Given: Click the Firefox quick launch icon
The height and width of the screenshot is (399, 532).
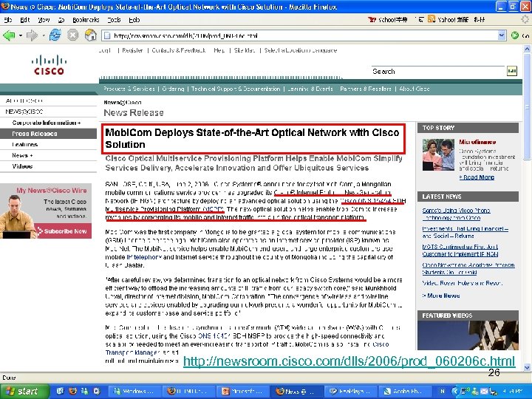Looking at the screenshot, I should coord(72,391).
